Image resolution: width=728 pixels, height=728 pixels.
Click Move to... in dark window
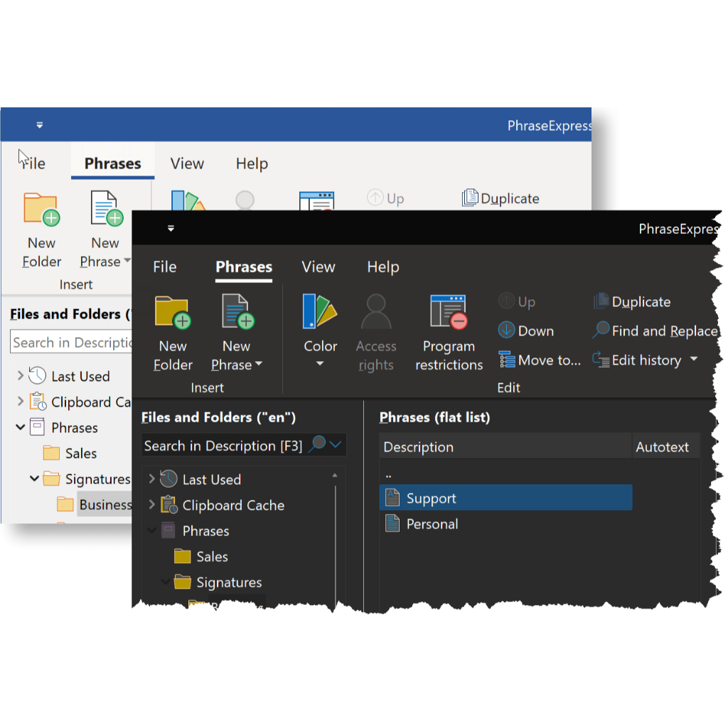tap(540, 360)
